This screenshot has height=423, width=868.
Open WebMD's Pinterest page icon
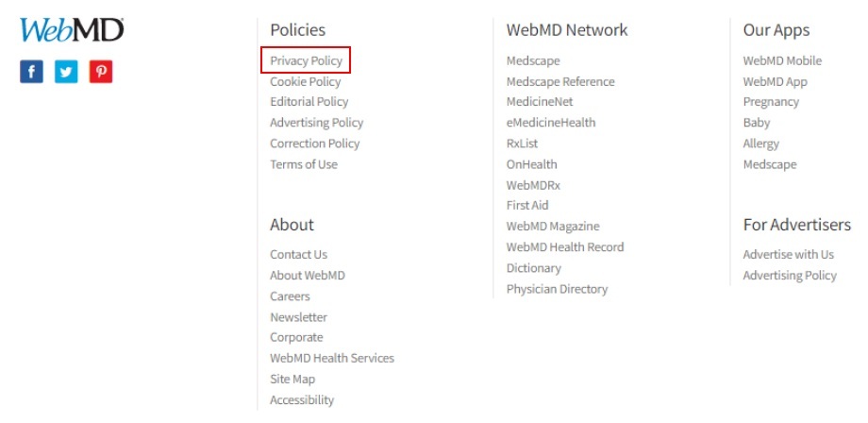pyautogui.click(x=101, y=72)
